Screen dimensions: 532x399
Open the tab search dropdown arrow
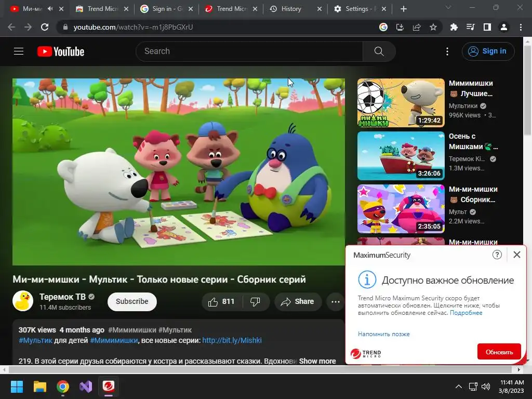coord(448,7)
